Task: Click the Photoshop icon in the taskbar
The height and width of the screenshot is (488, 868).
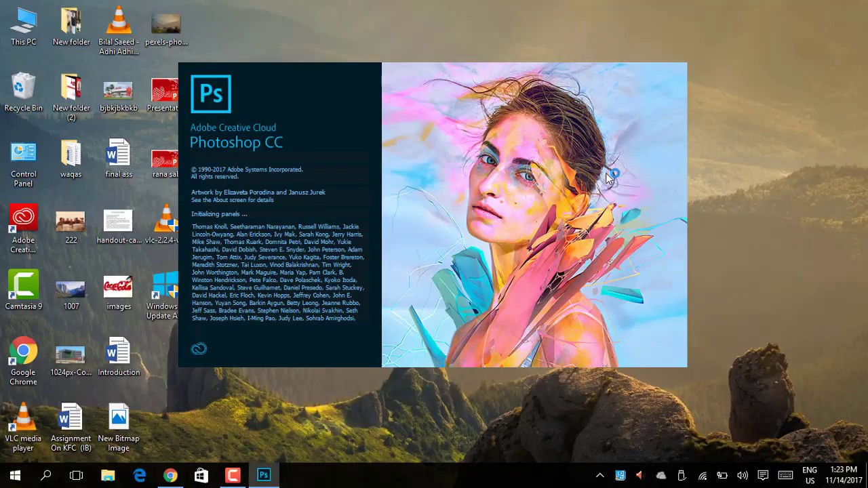Action: coord(264,475)
